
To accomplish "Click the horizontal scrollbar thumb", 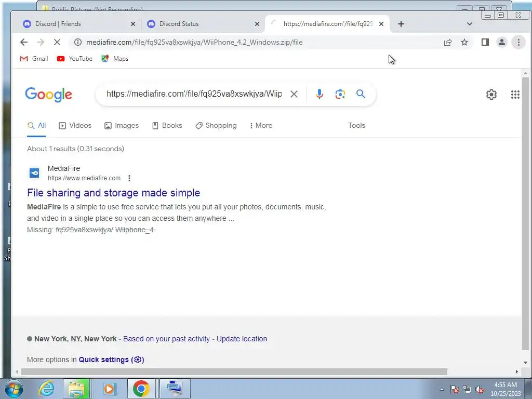I will pyautogui.click(x=234, y=372).
